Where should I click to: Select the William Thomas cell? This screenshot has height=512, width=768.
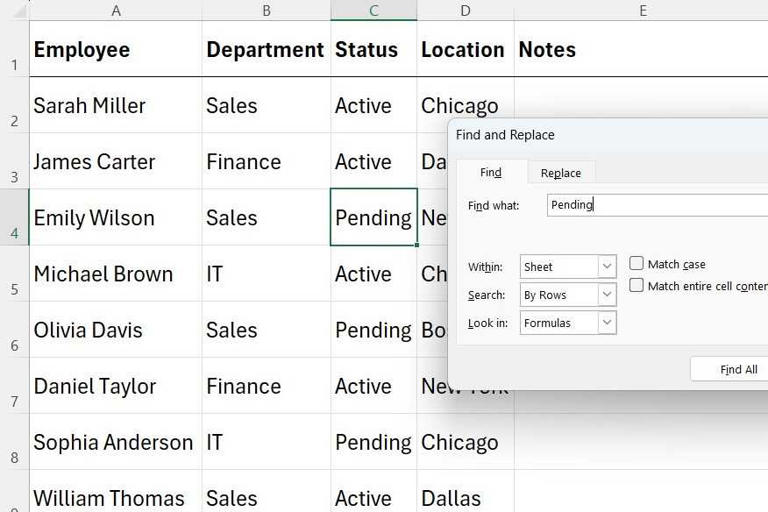click(116, 492)
